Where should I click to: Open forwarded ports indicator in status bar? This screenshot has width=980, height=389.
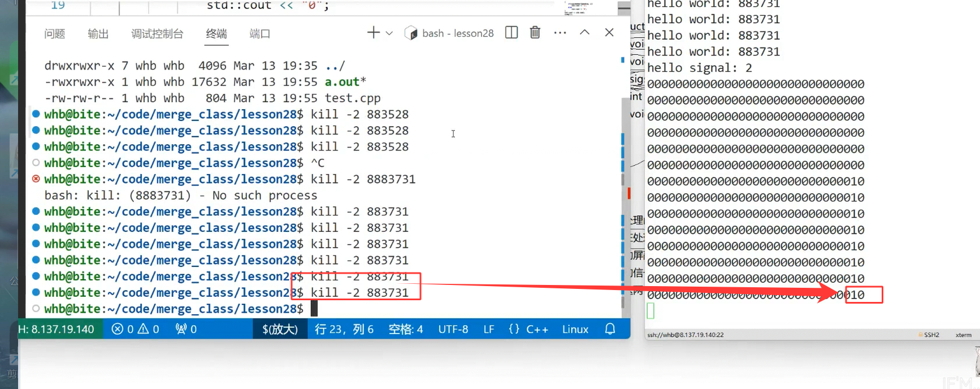[x=186, y=329]
